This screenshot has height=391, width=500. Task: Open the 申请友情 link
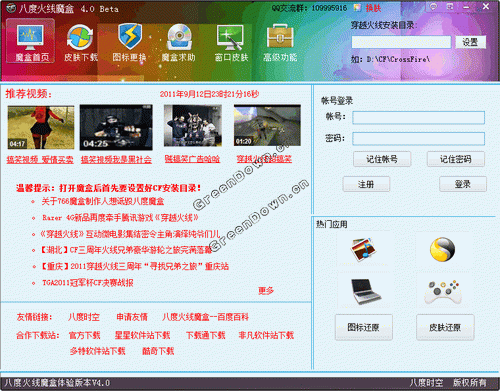(132, 317)
